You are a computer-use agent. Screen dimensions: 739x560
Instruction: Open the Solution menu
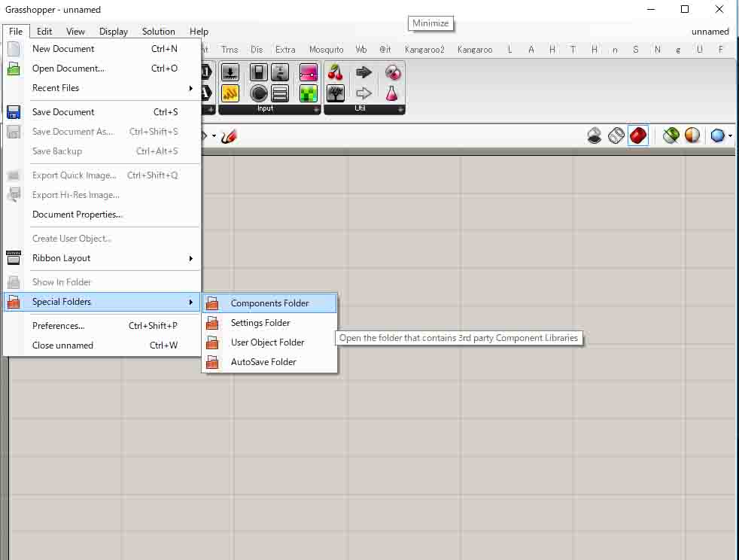[x=158, y=32]
